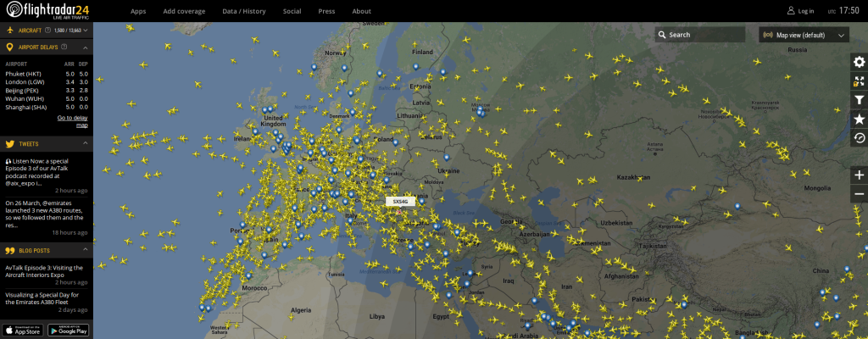Download from the App Store button
The image size is (868, 339).
[23, 331]
